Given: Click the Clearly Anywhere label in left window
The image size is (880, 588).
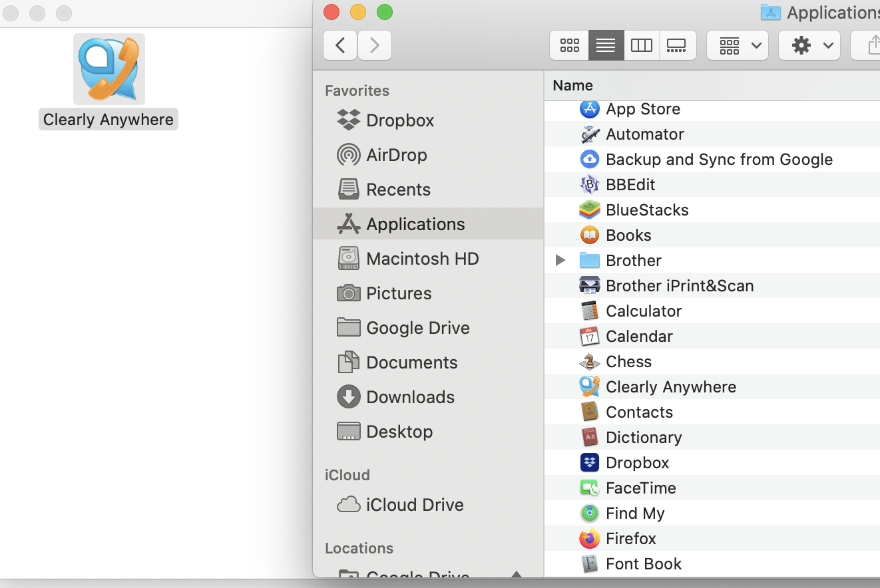Looking at the screenshot, I should (x=109, y=120).
